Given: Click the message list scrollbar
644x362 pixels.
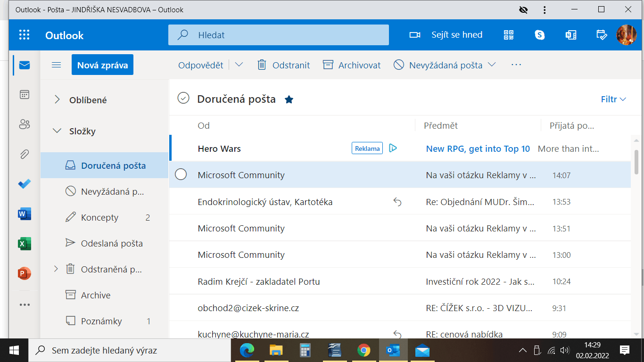Looking at the screenshot, I should [x=636, y=162].
